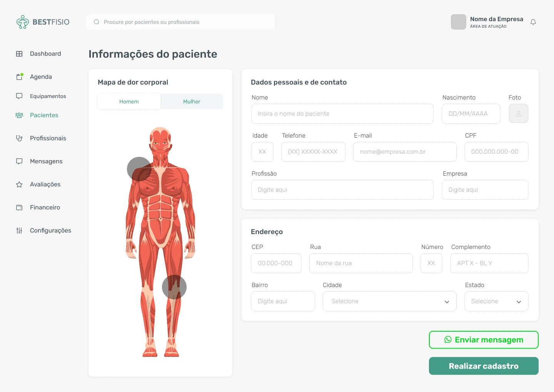
Task: Open the Estado dropdown
Action: click(x=496, y=301)
